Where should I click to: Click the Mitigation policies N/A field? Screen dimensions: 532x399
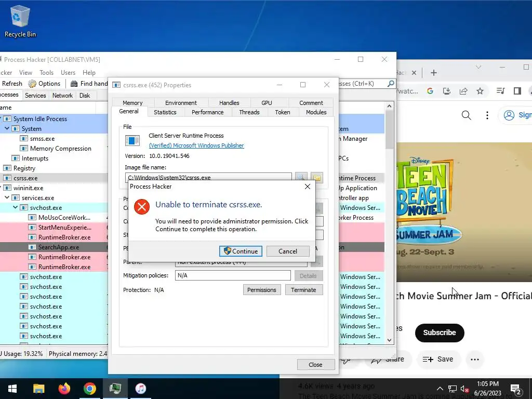(x=233, y=275)
